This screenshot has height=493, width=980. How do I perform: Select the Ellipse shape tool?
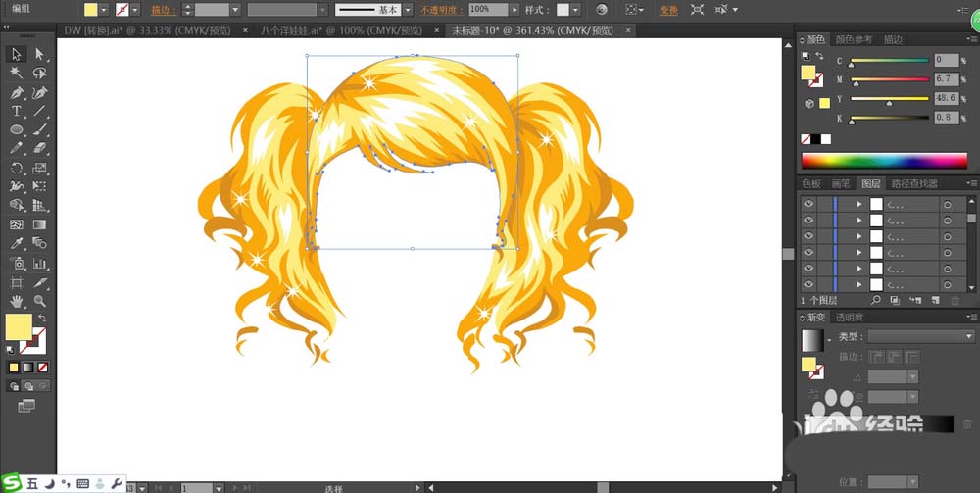click(17, 130)
